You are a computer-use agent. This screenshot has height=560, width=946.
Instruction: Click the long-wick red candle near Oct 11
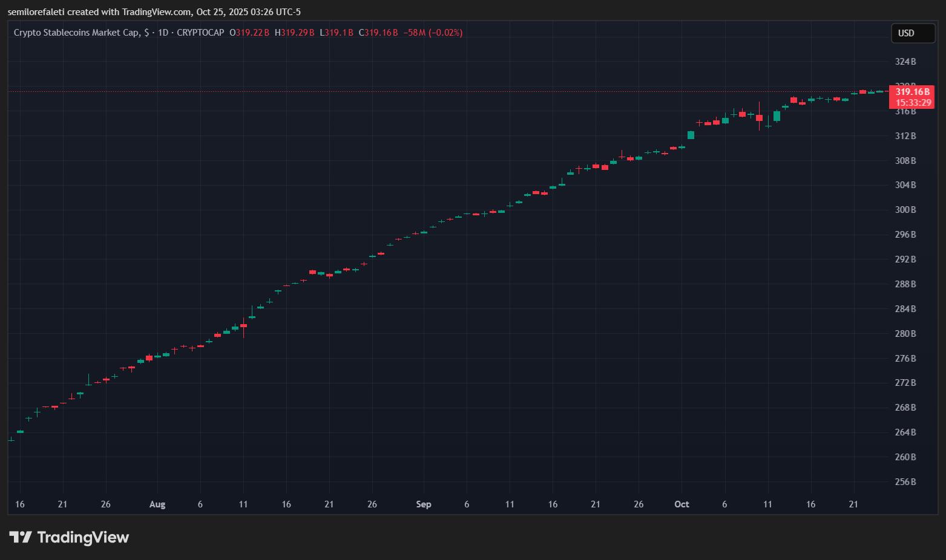tap(759, 117)
